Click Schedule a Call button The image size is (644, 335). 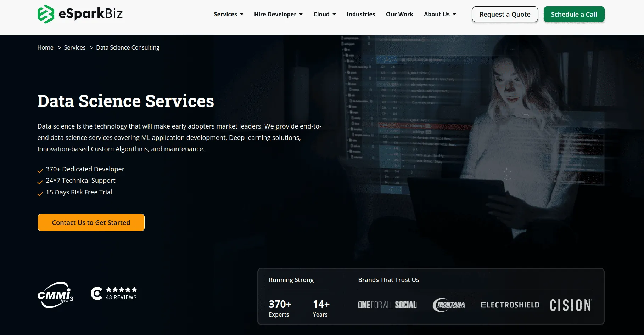point(573,14)
